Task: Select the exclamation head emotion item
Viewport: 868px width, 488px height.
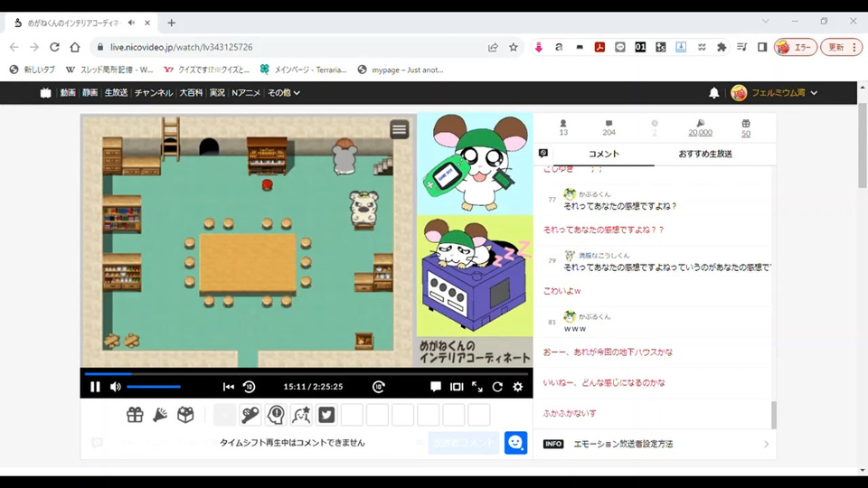Action: 276,415
